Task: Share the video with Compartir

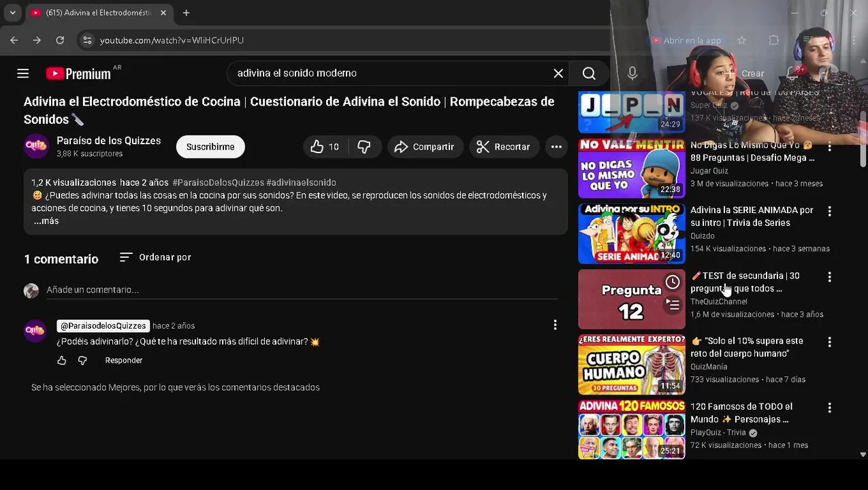Action: (x=425, y=147)
